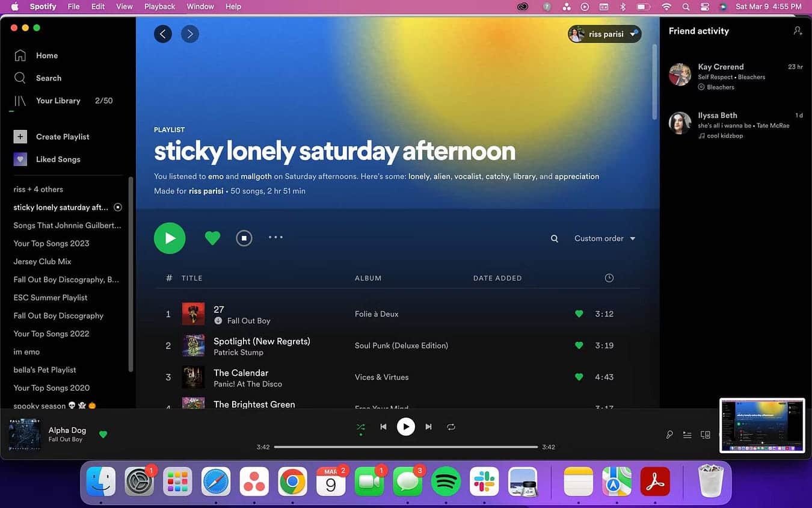
Task: Select Your Top Songs 2023 playlist
Action: (x=51, y=243)
